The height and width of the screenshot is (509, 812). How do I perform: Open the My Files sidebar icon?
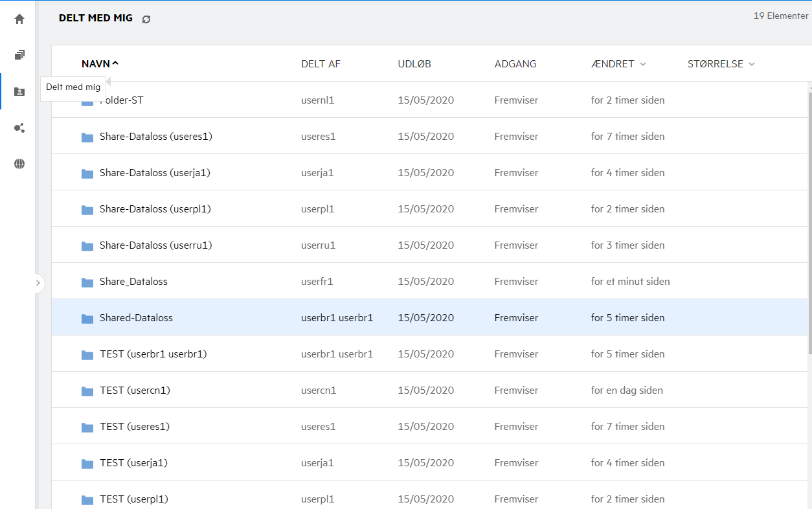tap(19, 55)
